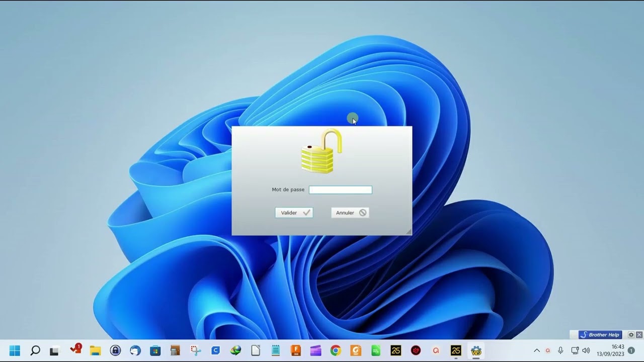Open the purple Clipchamp icon
Image resolution: width=644 pixels, height=362 pixels.
(315, 350)
